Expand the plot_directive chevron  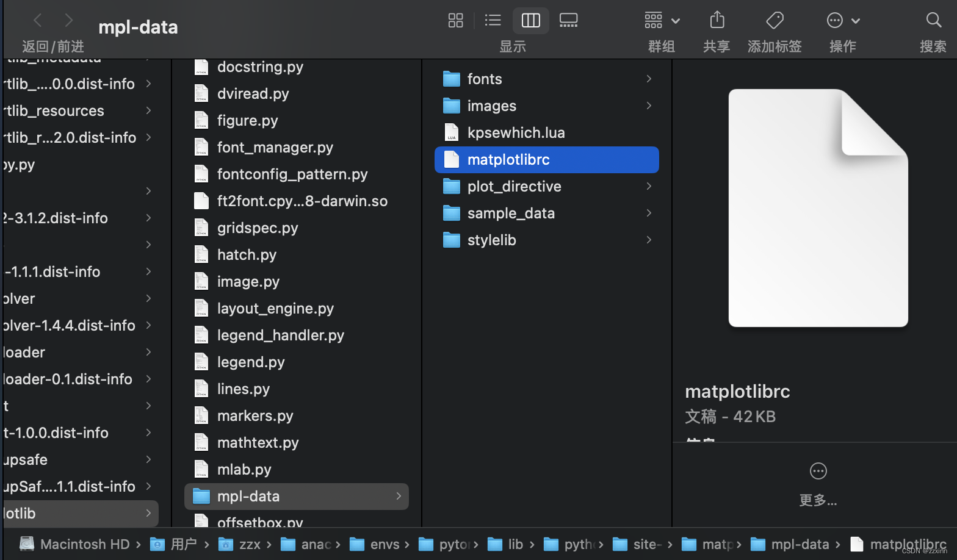[x=649, y=186]
